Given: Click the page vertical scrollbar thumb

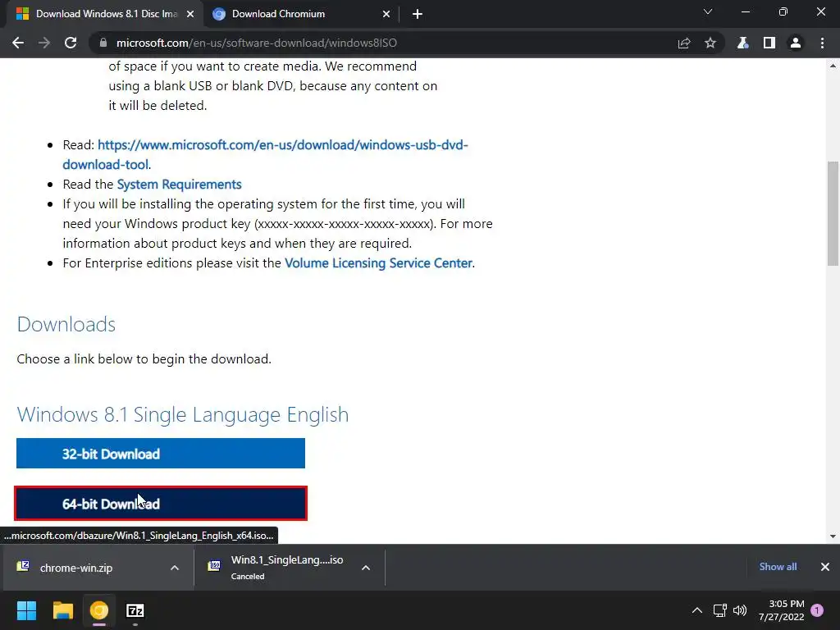Looking at the screenshot, I should [x=833, y=213].
